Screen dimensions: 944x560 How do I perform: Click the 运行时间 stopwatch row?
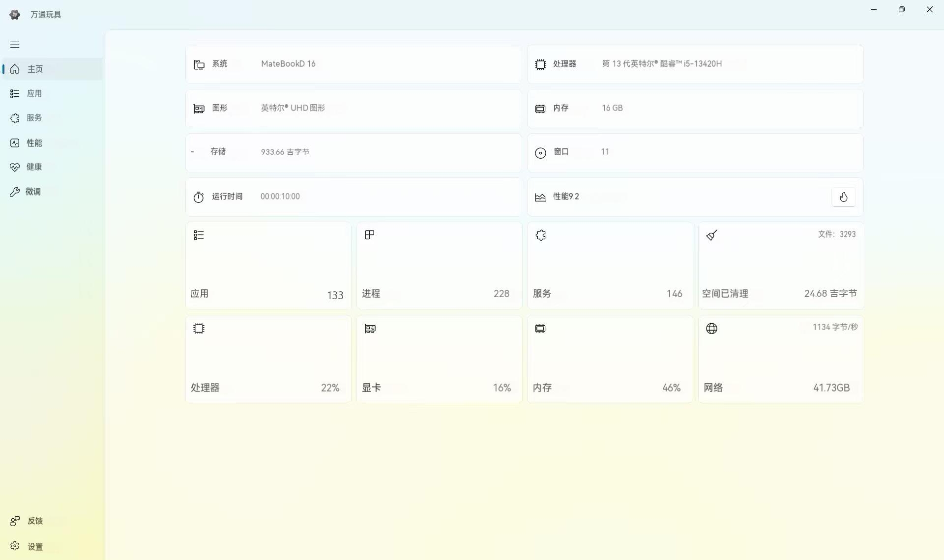(x=353, y=196)
